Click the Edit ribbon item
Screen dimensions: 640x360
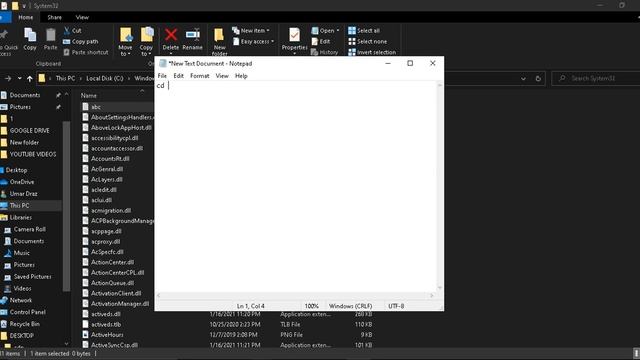[x=321, y=41]
